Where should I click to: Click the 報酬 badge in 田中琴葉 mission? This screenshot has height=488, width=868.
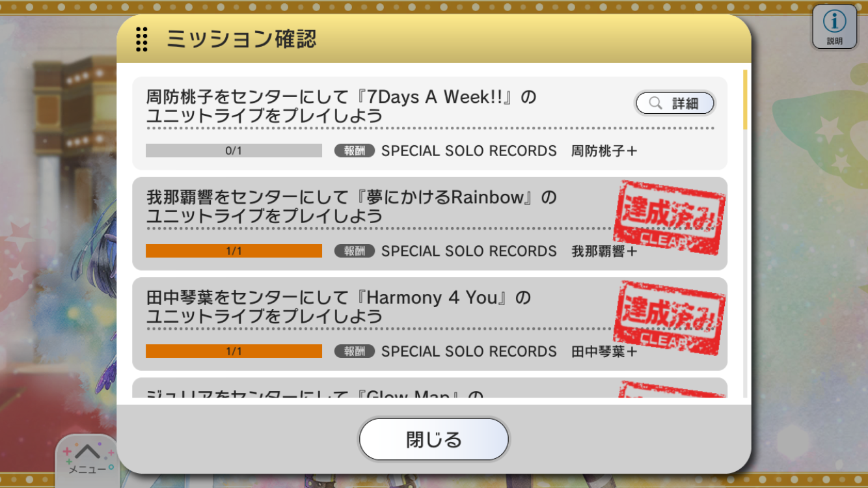tap(355, 351)
